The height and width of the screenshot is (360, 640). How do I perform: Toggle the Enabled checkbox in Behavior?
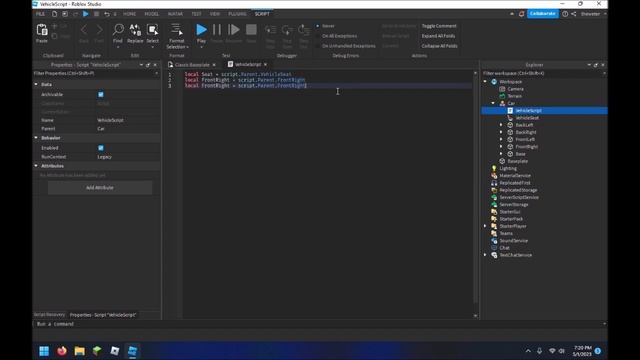[101, 148]
